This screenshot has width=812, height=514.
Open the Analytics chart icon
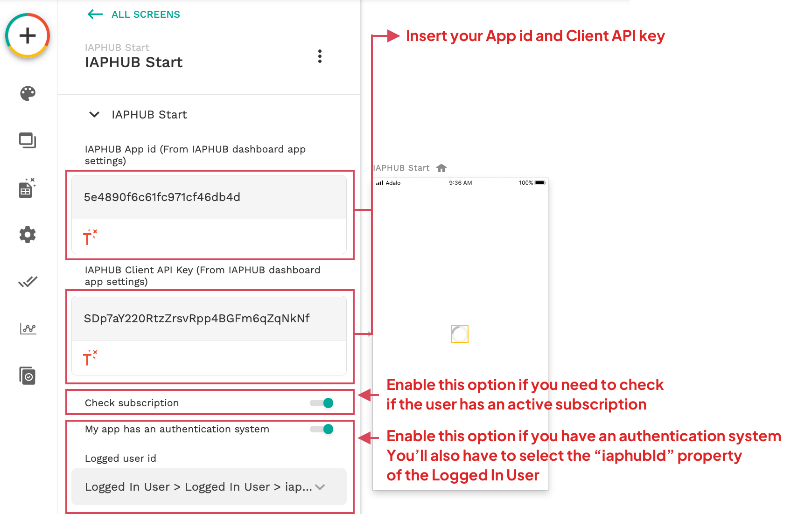click(x=28, y=329)
